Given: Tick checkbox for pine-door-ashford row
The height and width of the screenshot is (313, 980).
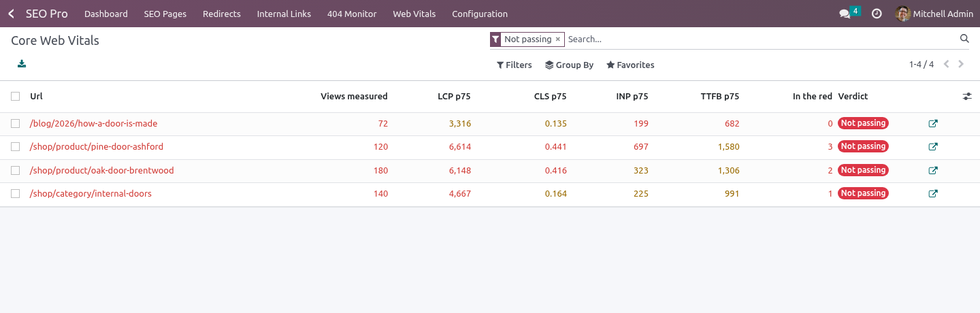Looking at the screenshot, I should coord(15,147).
